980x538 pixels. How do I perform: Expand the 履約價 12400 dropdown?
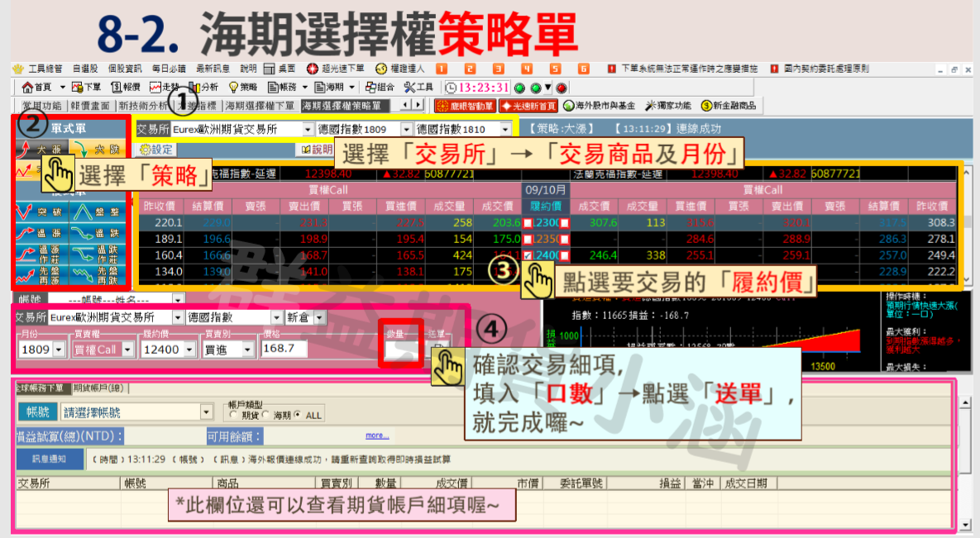189,350
